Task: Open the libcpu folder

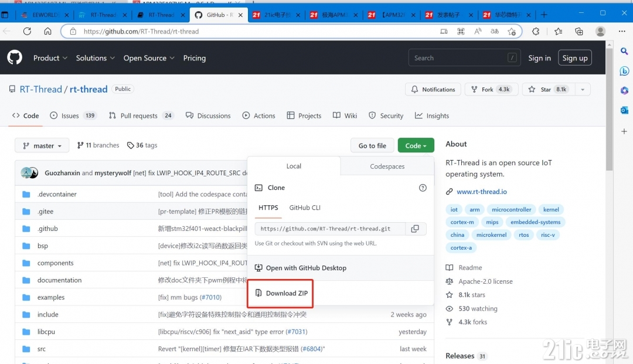Action: (46, 332)
